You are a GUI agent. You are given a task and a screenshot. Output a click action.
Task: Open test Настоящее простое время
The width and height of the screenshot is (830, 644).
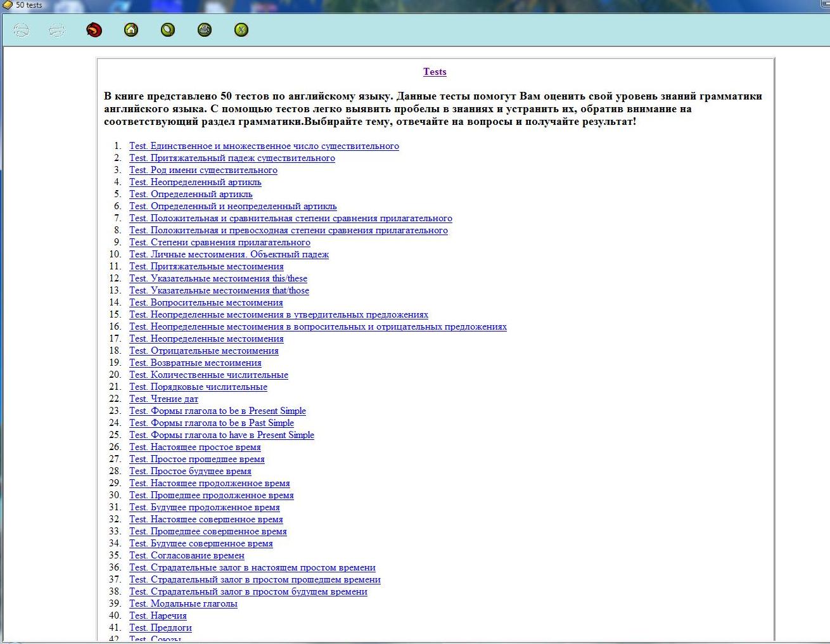pos(195,447)
